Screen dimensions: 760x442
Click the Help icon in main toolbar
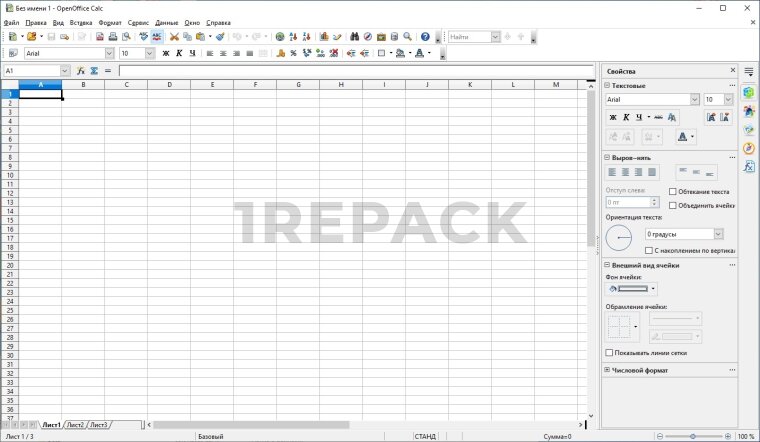tap(425, 37)
